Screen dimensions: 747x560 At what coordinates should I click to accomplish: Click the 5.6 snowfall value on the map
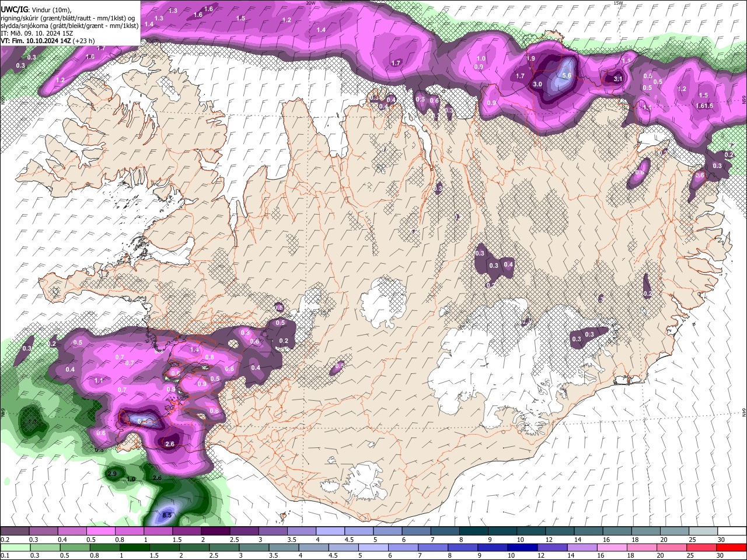coord(566,75)
